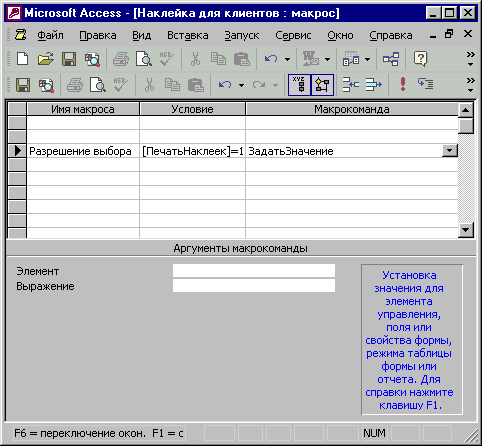Open ЗадатьЗначение action combo dropdown arrow
Screen dimensions: 482x446
pyautogui.click(x=449, y=151)
